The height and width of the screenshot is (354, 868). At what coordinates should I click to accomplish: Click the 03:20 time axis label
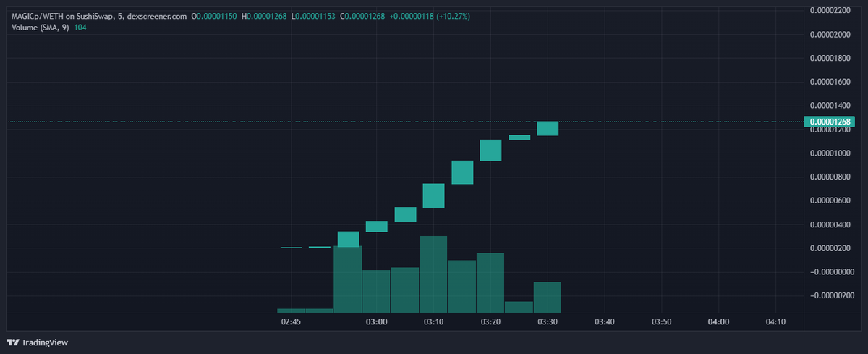click(x=490, y=321)
